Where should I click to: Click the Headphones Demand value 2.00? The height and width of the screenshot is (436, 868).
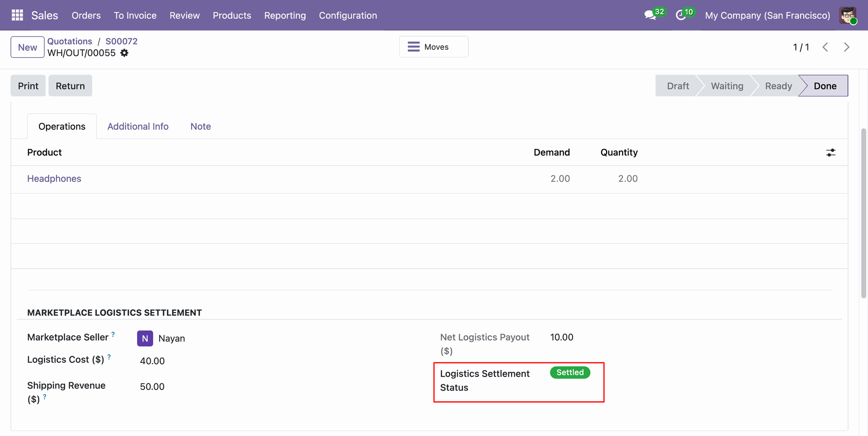pos(560,179)
